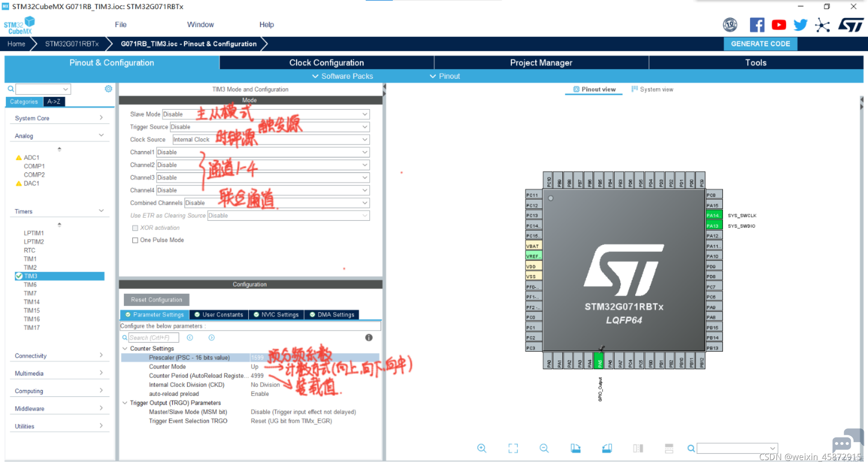Click the GENERATE CODE button
Image resolution: width=868 pixels, height=466 pixels.
[760, 44]
